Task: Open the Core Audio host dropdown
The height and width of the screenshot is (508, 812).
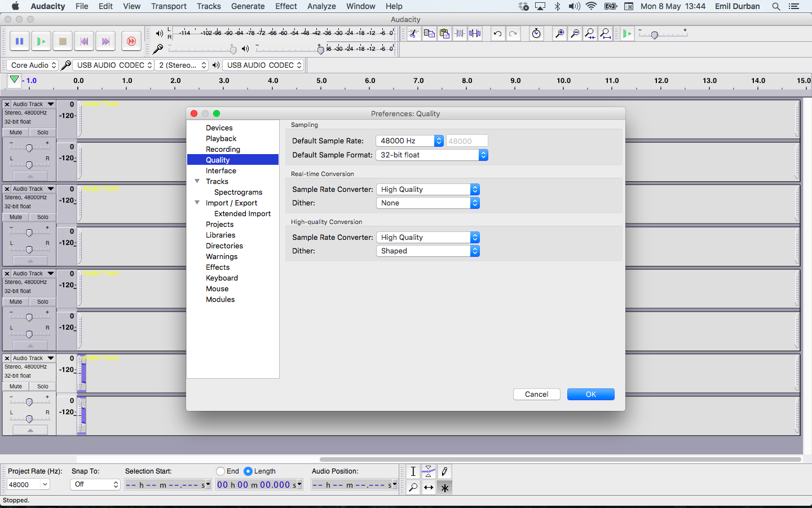Action: tap(33, 65)
